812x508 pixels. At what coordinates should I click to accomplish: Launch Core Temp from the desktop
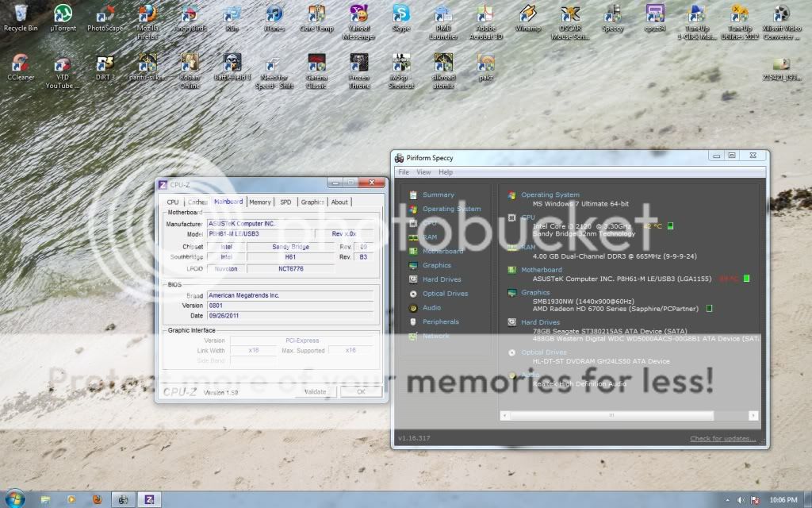[x=316, y=18]
